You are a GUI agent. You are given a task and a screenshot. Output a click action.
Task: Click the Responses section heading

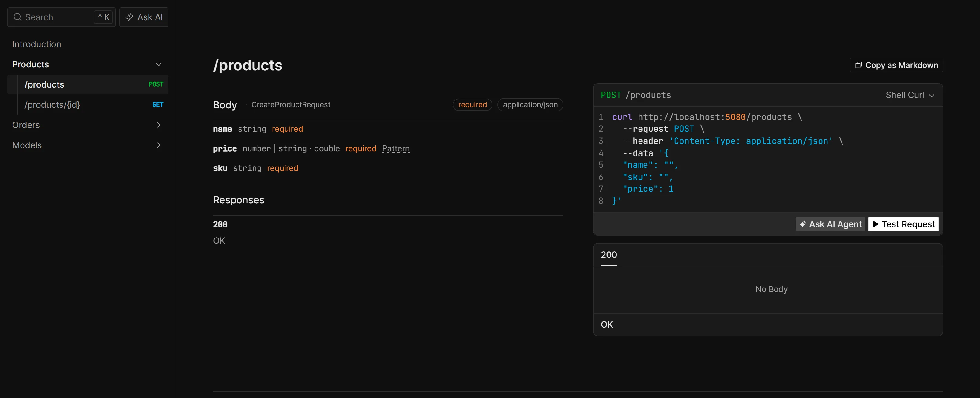click(239, 200)
